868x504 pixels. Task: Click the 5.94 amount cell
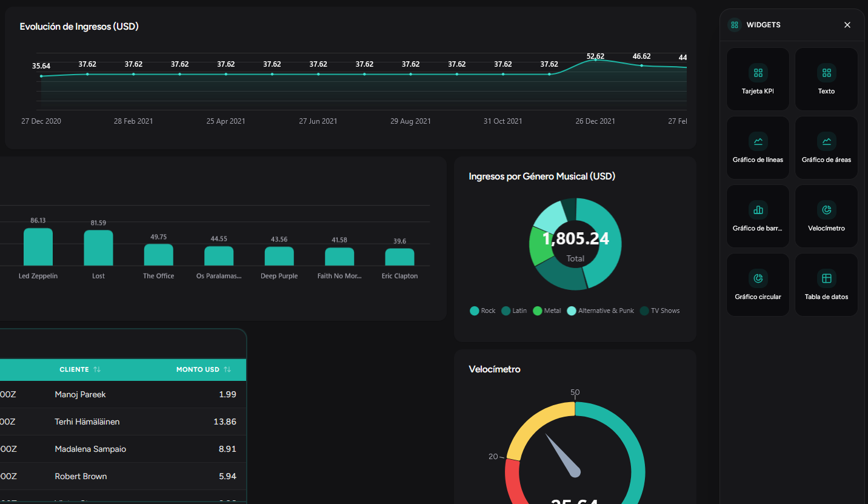(x=227, y=476)
